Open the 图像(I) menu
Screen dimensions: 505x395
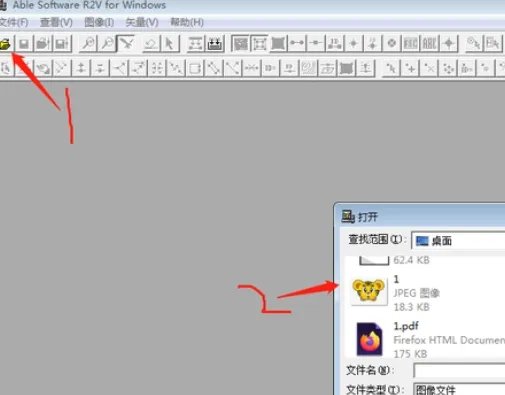pyautogui.click(x=99, y=23)
